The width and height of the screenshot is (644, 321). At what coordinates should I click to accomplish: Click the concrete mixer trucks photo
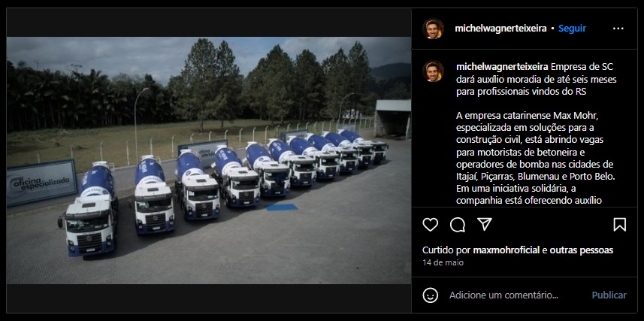[209, 160]
